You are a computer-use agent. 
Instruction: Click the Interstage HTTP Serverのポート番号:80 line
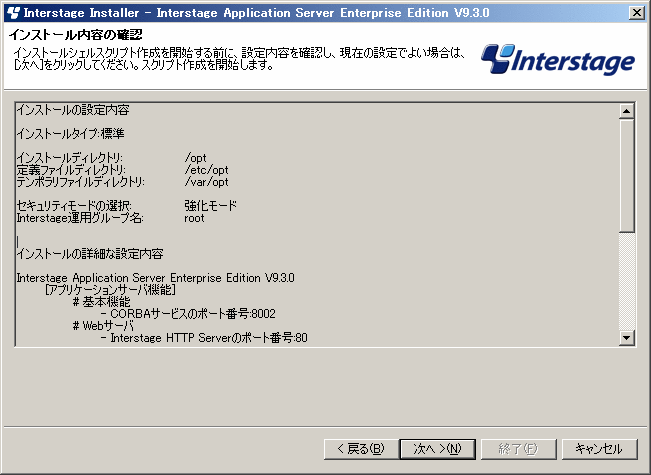[204, 338]
